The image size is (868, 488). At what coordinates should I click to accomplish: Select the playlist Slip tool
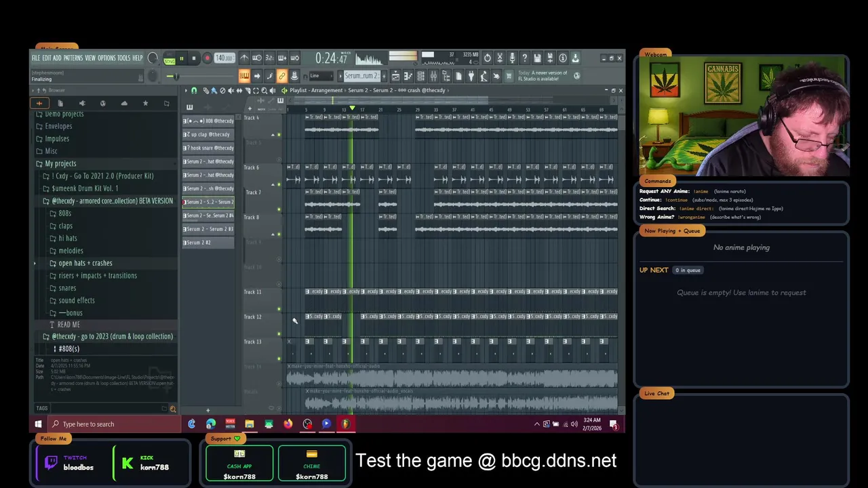[x=239, y=91]
